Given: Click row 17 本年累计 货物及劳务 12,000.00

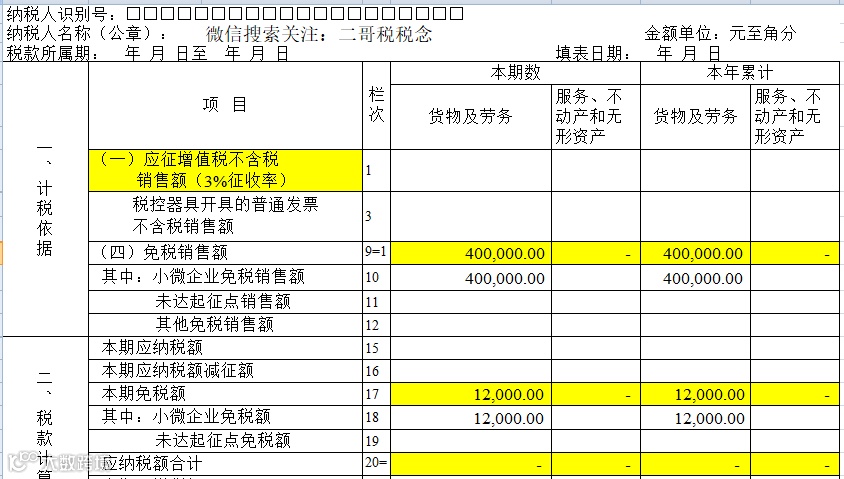Looking at the screenshot, I should (x=695, y=394).
